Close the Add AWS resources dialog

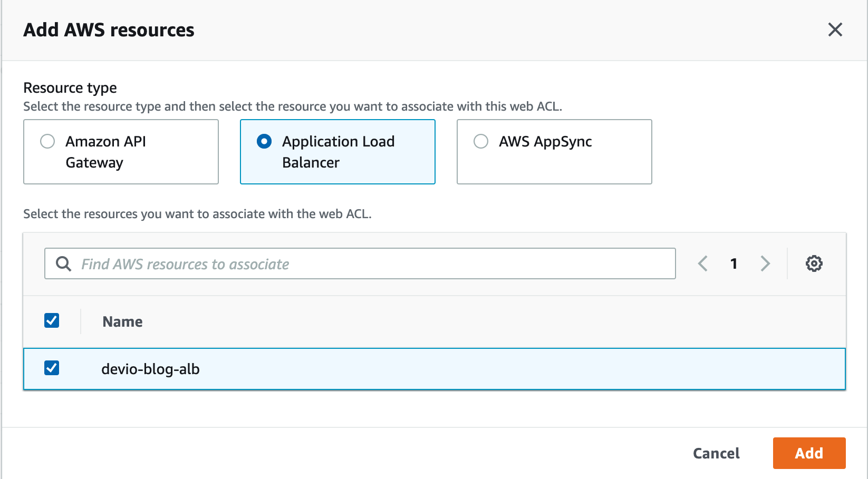835,30
